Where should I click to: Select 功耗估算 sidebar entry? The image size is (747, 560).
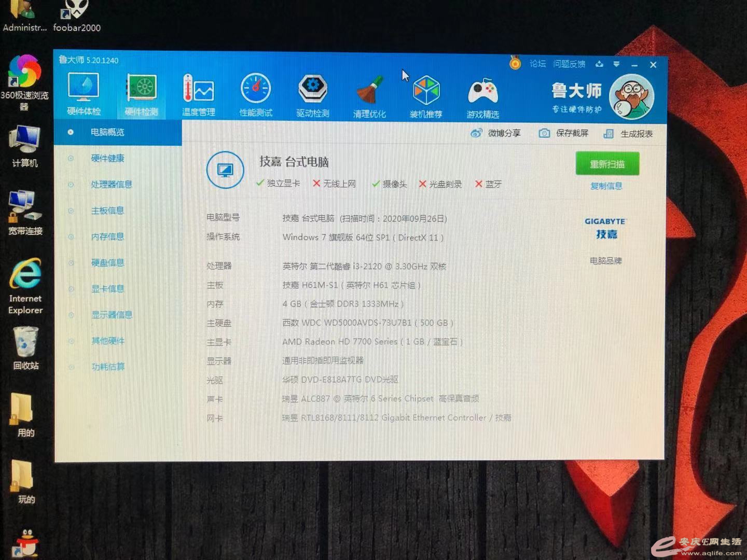pos(108,367)
